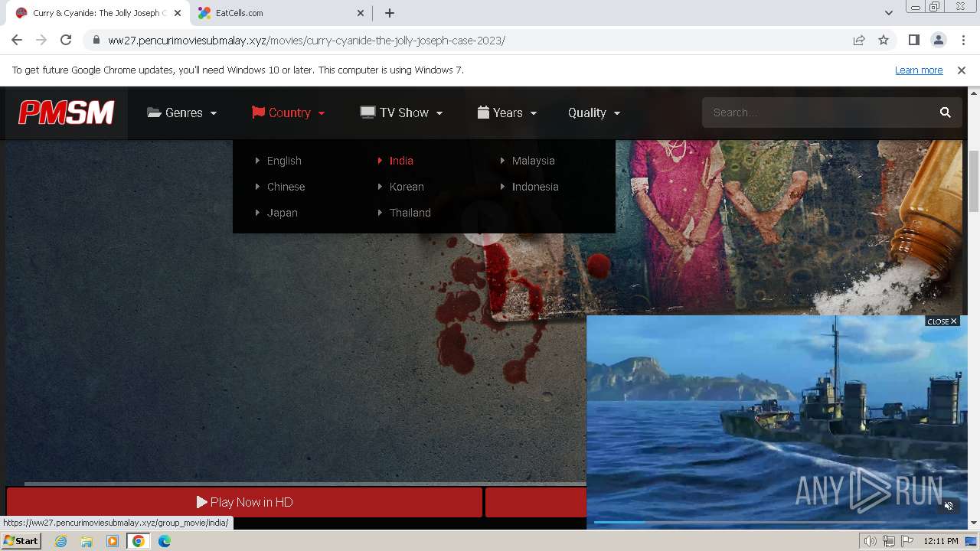980x551 pixels.
Task: Close the EatCells.com tab
Action: click(x=361, y=13)
